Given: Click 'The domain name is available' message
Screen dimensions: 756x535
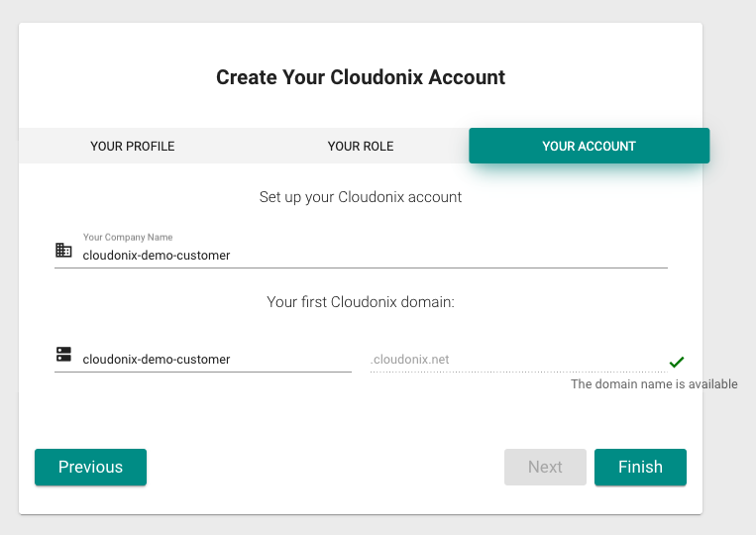Looking at the screenshot, I should 654,384.
